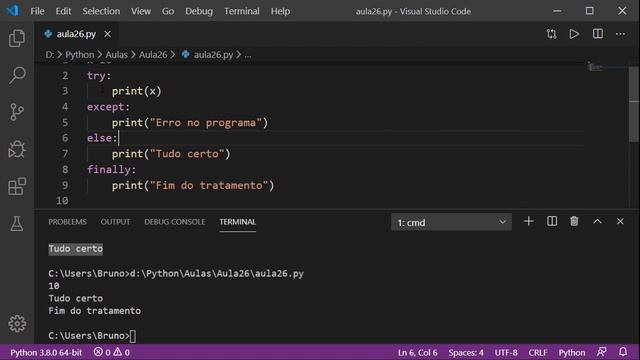Viewport: 640px width, 360px height.
Task: Open the editor More Actions ellipsis
Action: [620, 34]
